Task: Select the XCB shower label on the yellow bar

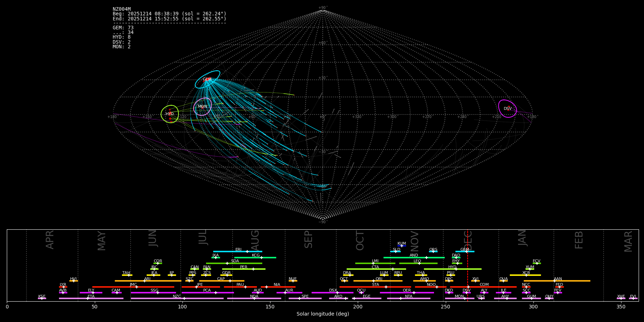Action: (526, 273)
